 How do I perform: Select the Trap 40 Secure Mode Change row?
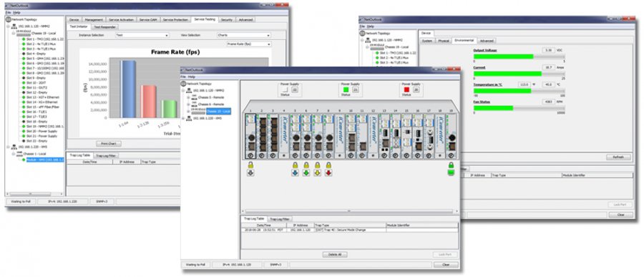point(349,230)
